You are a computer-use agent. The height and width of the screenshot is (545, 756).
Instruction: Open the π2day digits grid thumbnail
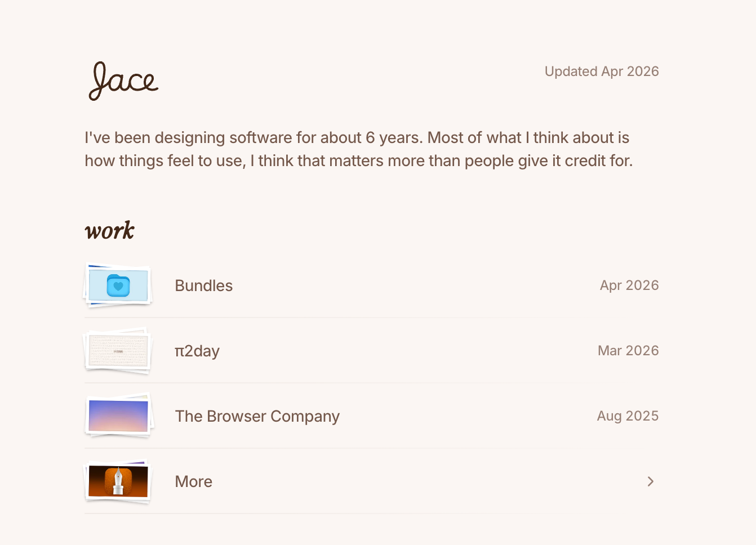pyautogui.click(x=118, y=351)
